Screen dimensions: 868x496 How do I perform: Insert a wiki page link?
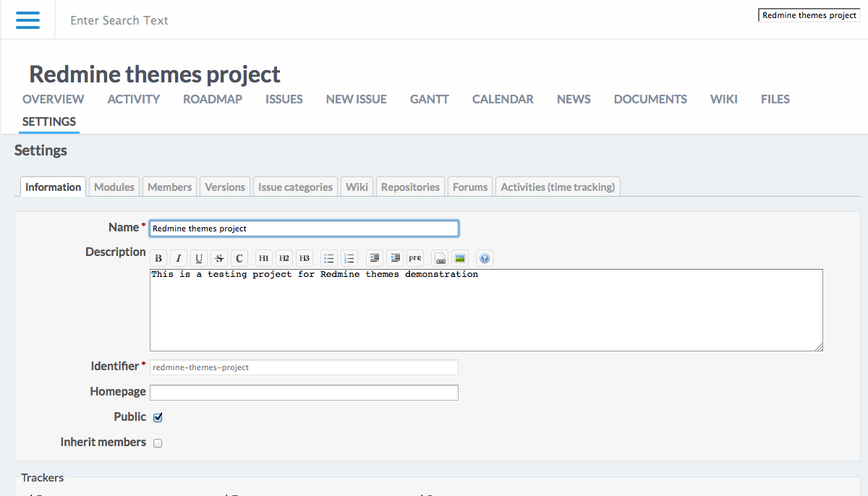[440, 258]
